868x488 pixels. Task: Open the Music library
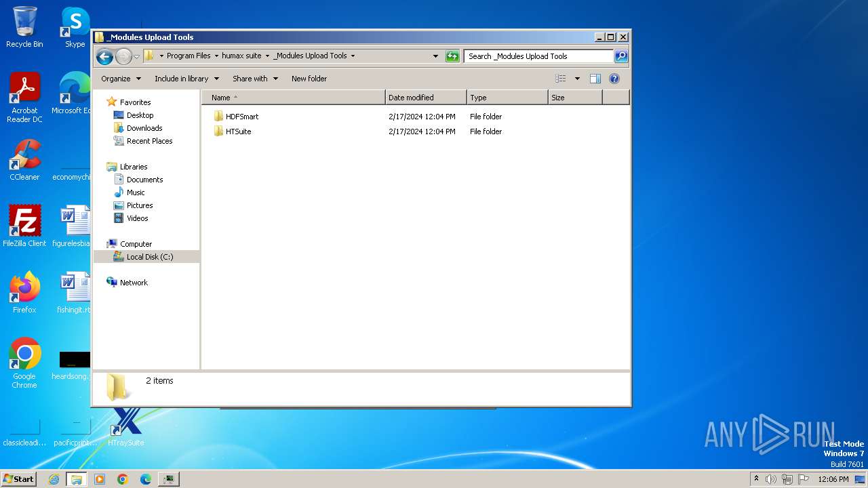(136, 192)
